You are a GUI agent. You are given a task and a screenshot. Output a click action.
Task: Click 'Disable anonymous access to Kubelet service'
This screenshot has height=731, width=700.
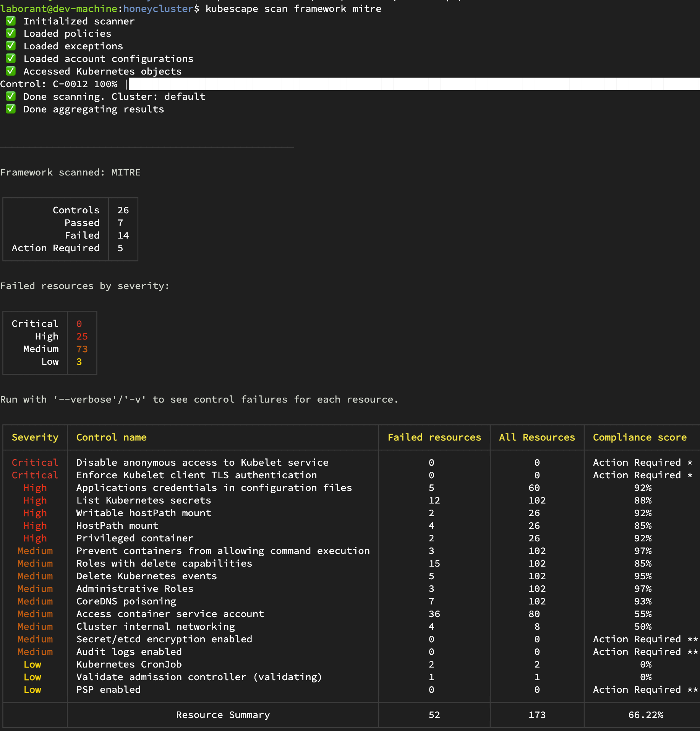coord(203,463)
